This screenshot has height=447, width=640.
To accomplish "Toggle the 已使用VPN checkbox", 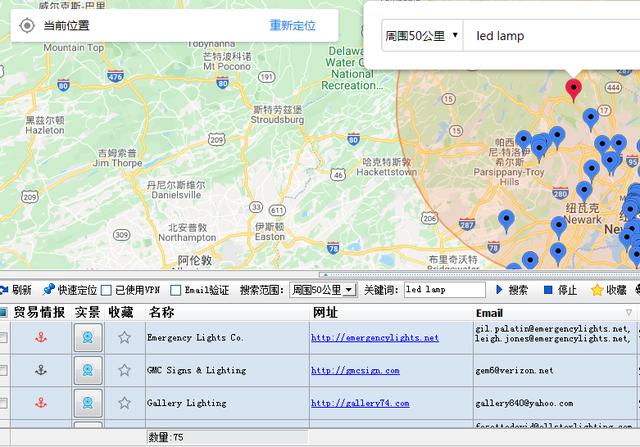I will click(x=106, y=290).
